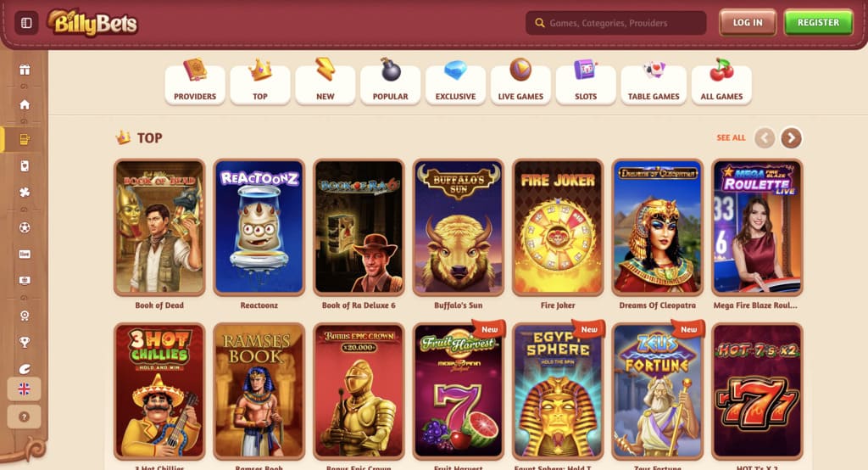Open the Fire Joker game thumbnail
Viewport: 868px width, 470px height.
click(x=558, y=227)
